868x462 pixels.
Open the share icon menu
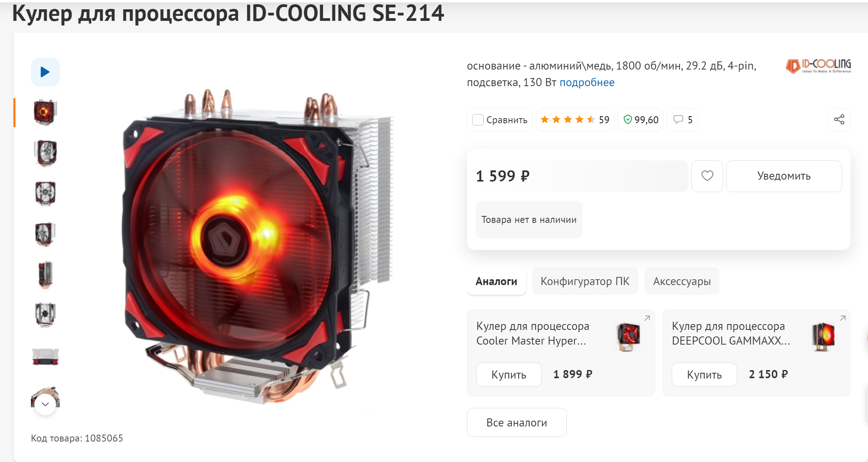[839, 120]
